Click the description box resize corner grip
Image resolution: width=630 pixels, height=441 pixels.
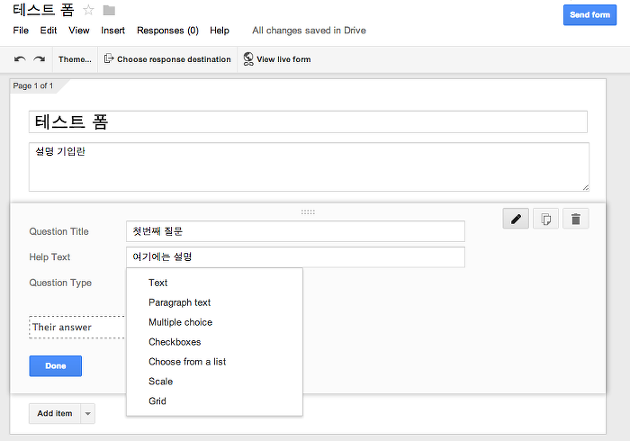click(586, 188)
